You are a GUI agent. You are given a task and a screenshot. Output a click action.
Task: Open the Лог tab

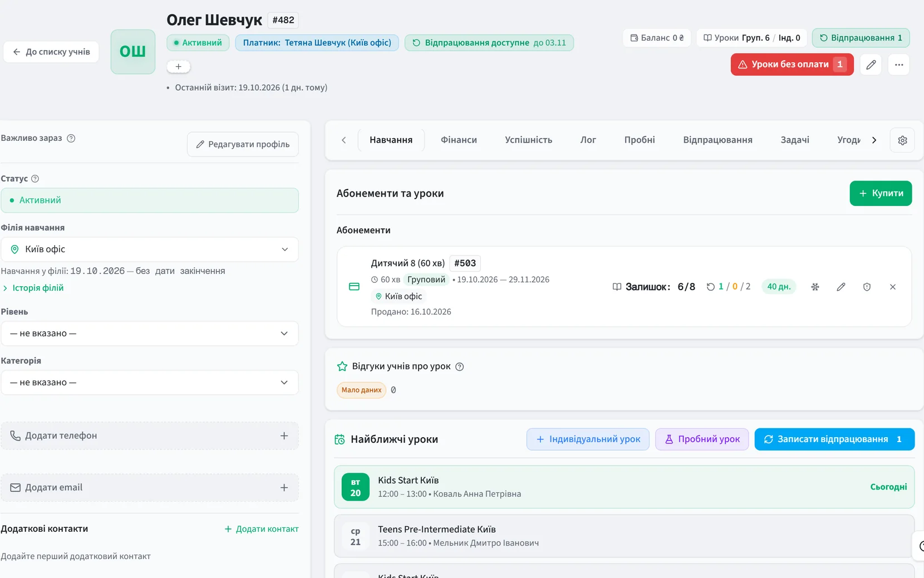tap(588, 140)
